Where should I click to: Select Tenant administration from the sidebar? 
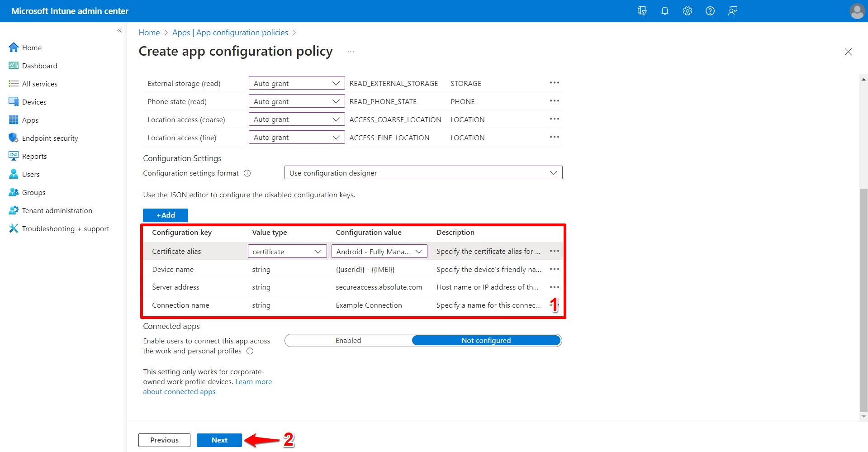(56, 210)
